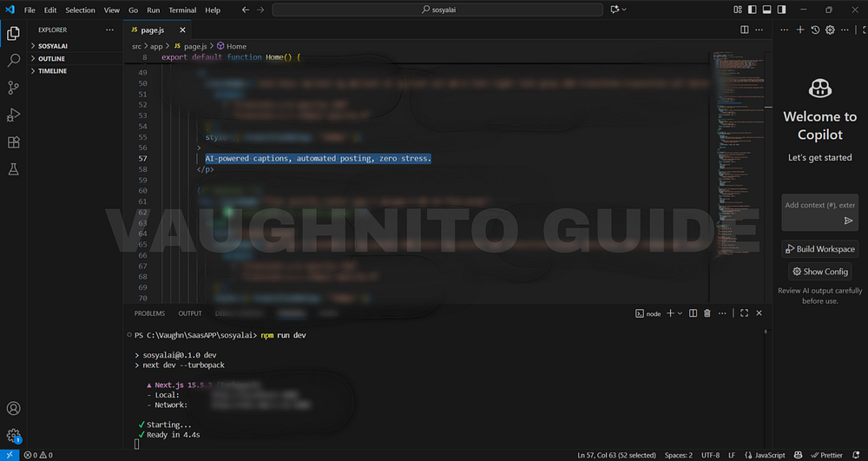Open the Manage gear in activity bar
The image size is (868, 461).
(x=13, y=436)
